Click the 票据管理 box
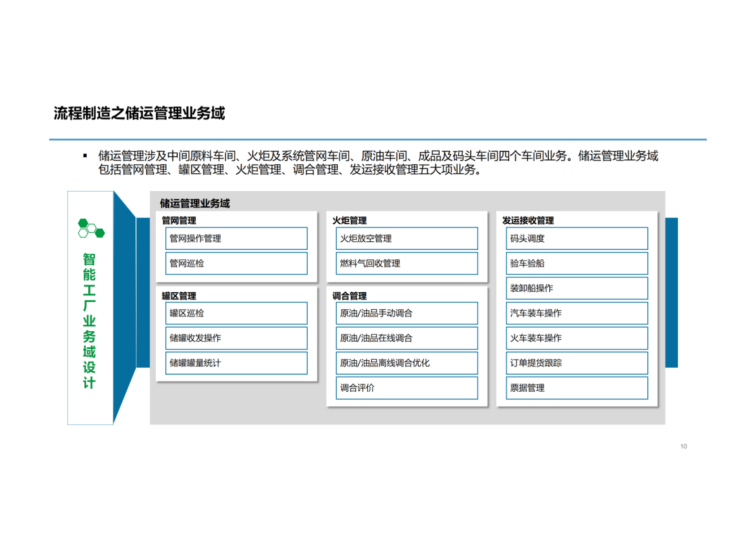 576,388
